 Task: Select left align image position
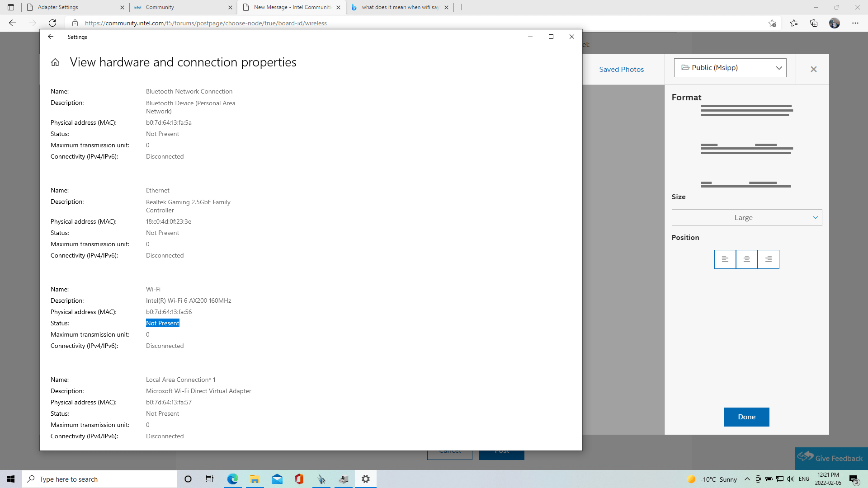click(x=725, y=259)
